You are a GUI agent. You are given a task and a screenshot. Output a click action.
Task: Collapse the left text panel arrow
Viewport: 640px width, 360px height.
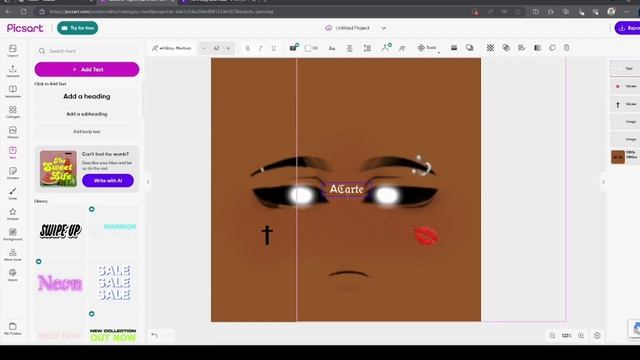[148, 182]
